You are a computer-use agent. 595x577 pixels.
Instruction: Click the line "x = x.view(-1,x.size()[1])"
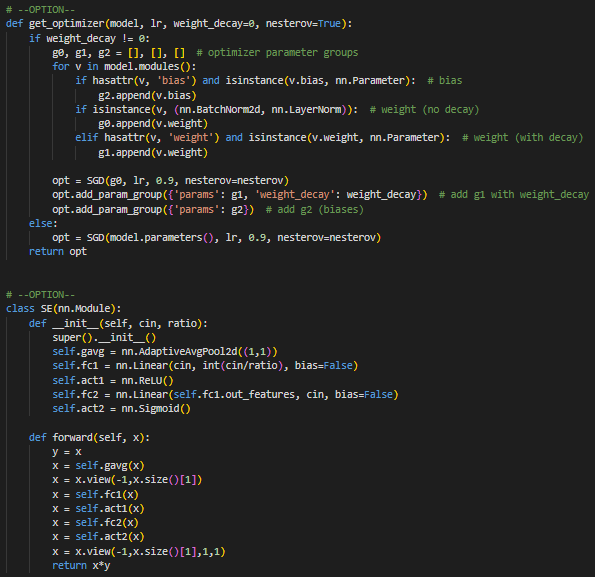pos(127,480)
